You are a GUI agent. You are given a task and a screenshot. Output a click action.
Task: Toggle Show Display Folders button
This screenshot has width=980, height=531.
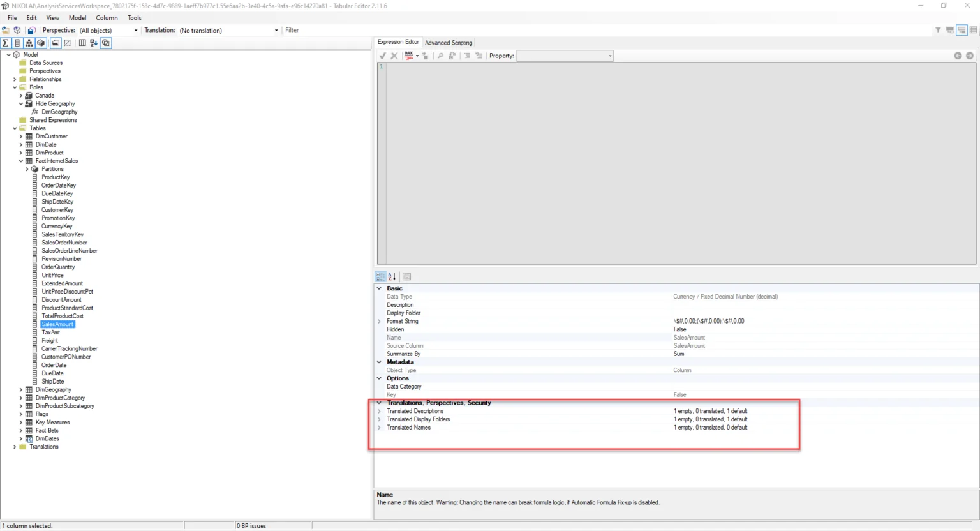pyautogui.click(x=56, y=43)
